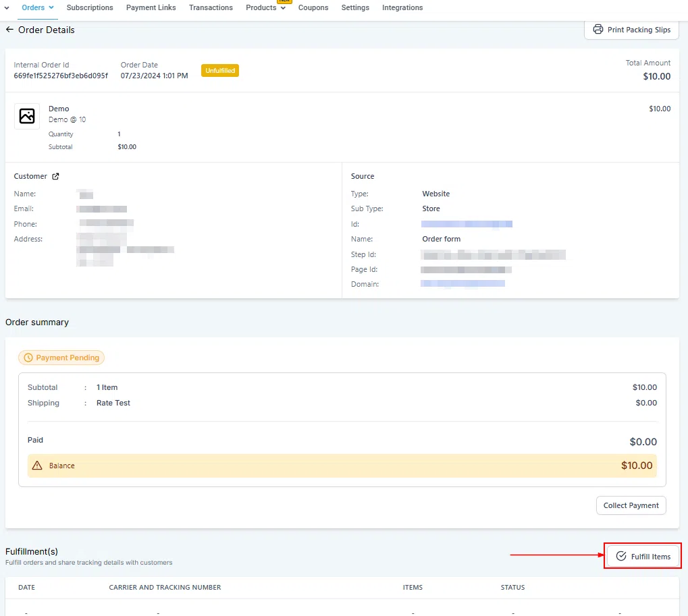Click the 'Website' source type value
The height and width of the screenshot is (616, 688).
(x=435, y=194)
